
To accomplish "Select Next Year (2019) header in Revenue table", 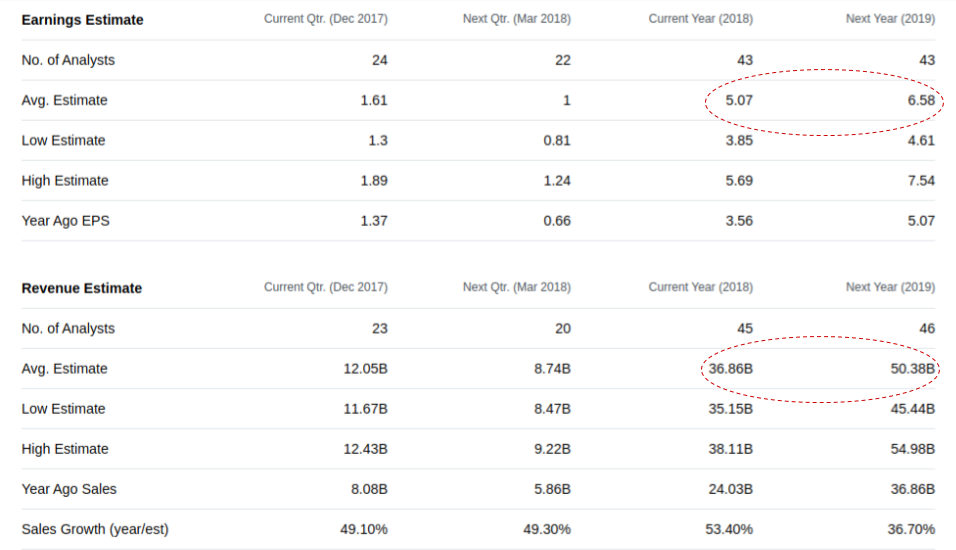I will (x=890, y=288).
